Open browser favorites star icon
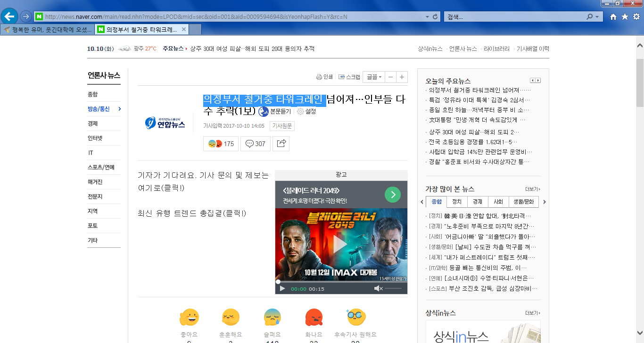Screen dimensions: 644x343 625,16
